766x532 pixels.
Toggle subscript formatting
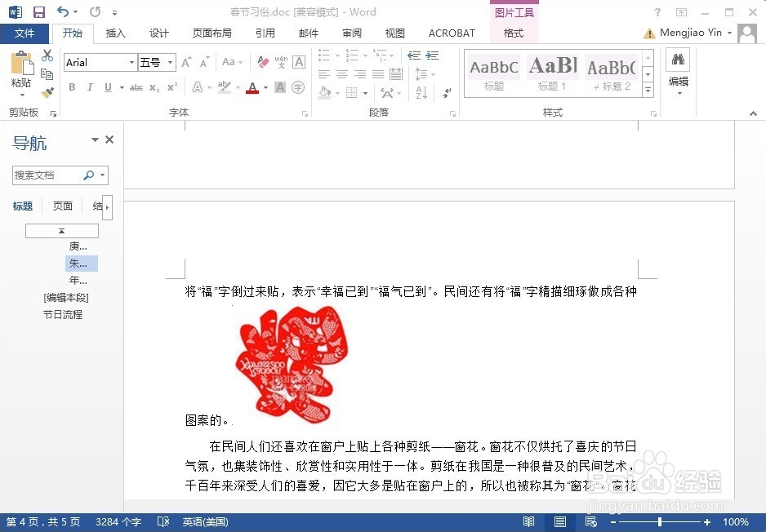(154, 87)
